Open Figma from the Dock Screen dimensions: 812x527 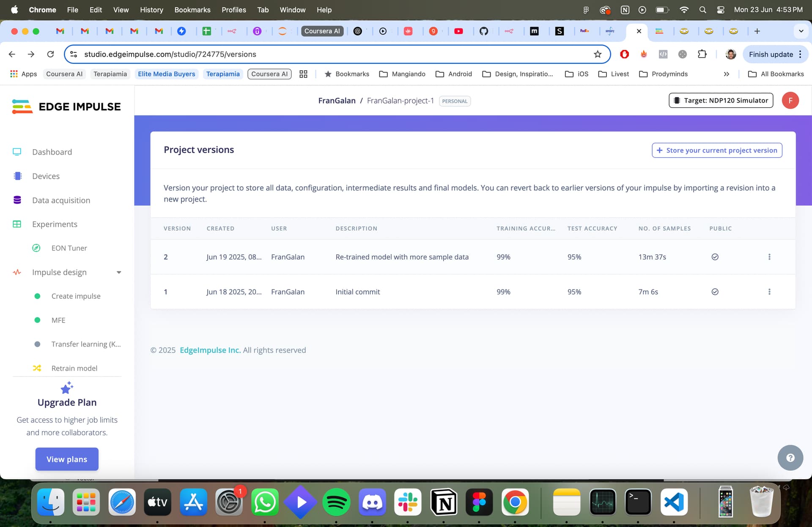point(479,502)
